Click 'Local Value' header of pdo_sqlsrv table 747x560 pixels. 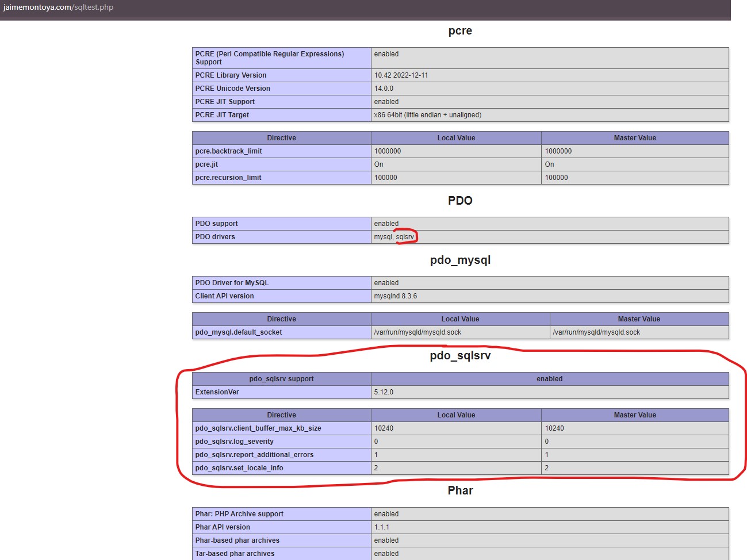click(x=456, y=415)
